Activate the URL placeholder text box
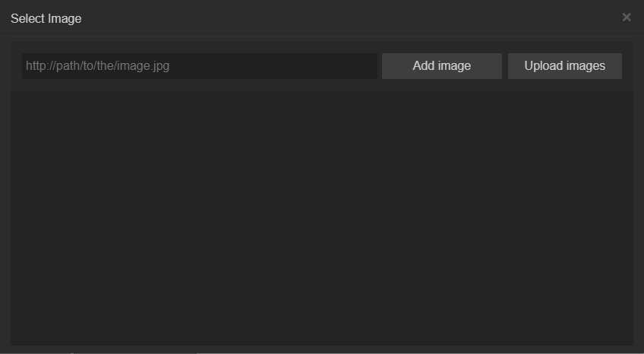Viewport: 644px width, 354px height. (199, 66)
